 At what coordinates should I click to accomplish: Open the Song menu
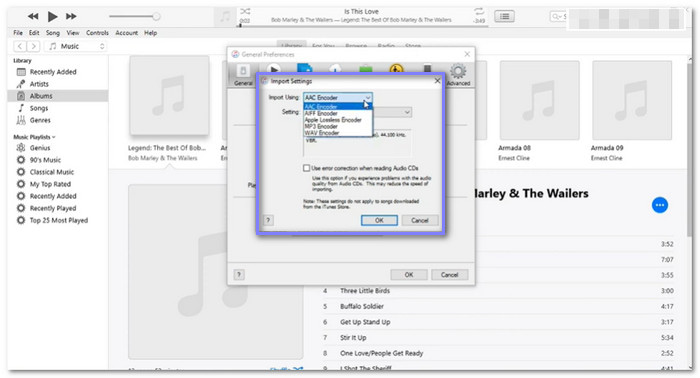coord(53,33)
